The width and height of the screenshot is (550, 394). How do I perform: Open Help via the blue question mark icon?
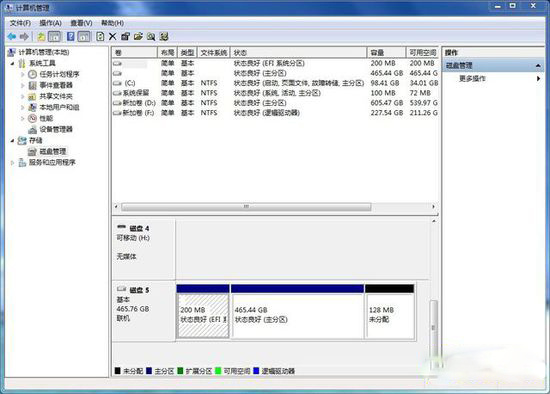pyautogui.click(x=71, y=36)
